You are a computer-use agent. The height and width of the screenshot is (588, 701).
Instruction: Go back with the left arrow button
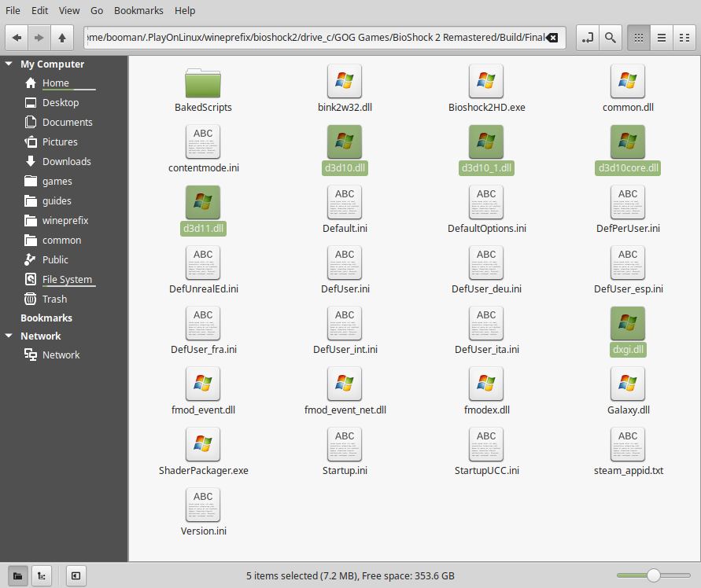tap(17, 38)
